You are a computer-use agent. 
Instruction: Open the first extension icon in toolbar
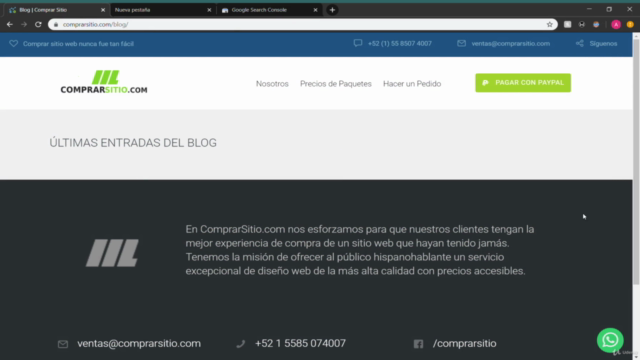click(567, 24)
